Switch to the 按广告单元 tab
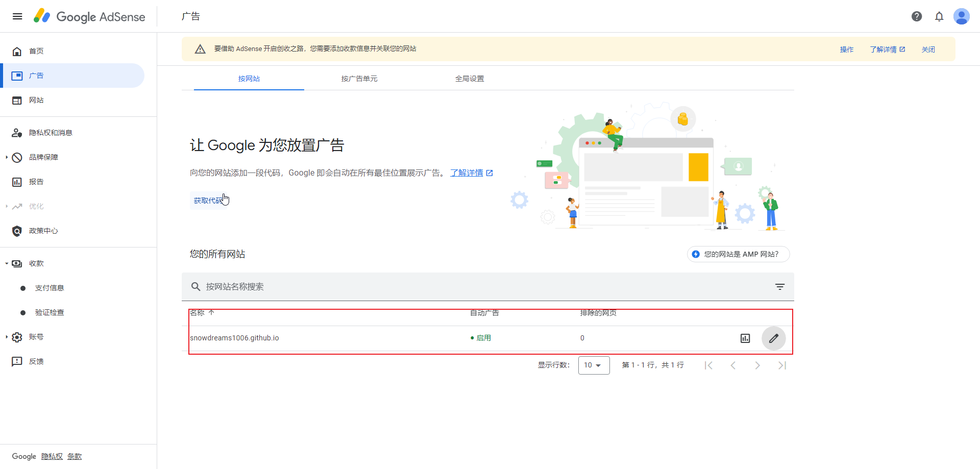The image size is (980, 469). pos(359,79)
